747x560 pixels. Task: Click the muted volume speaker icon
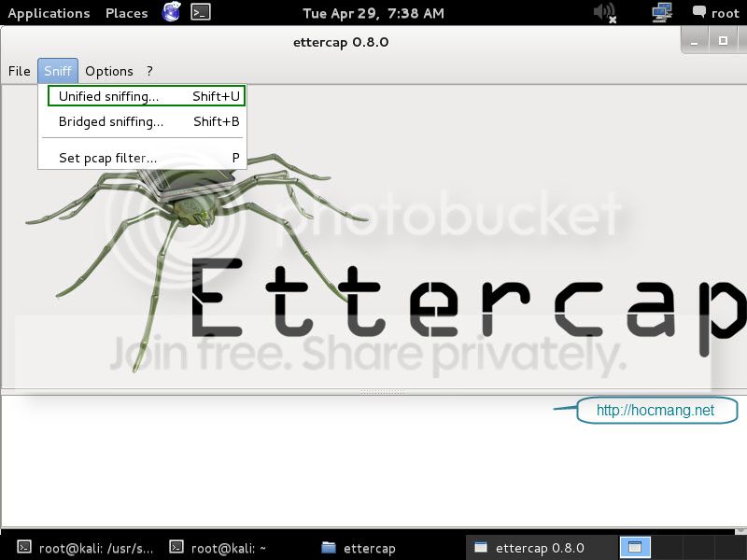coord(605,12)
